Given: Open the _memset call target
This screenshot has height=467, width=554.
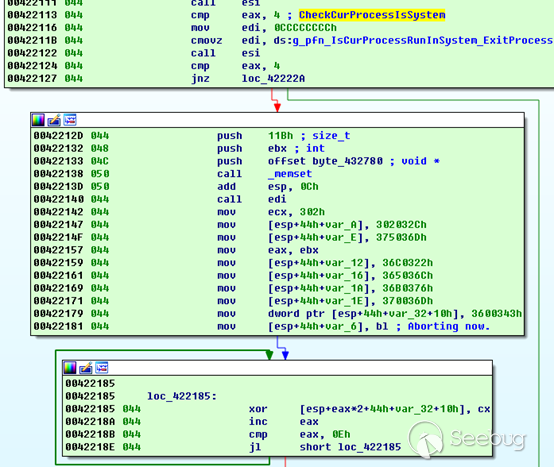Looking at the screenshot, I should click(x=290, y=174).
